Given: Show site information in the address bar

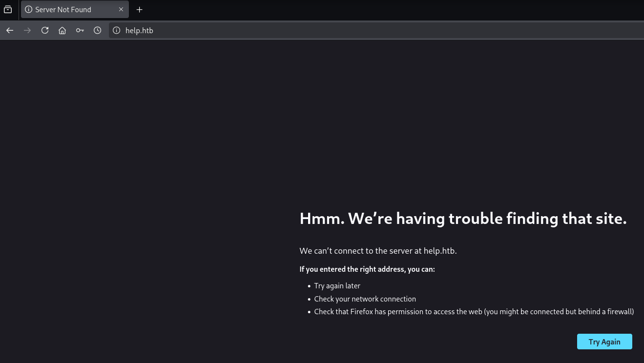Looking at the screenshot, I should [116, 30].
